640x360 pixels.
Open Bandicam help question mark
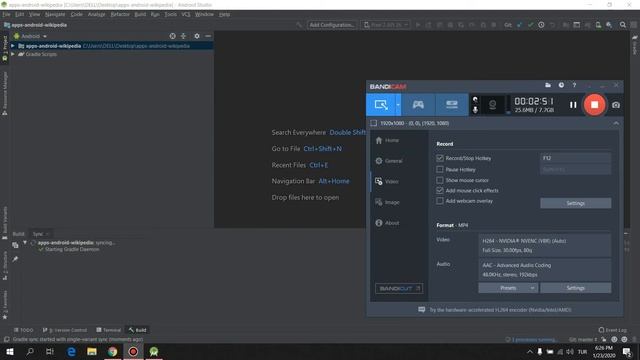coord(574,85)
